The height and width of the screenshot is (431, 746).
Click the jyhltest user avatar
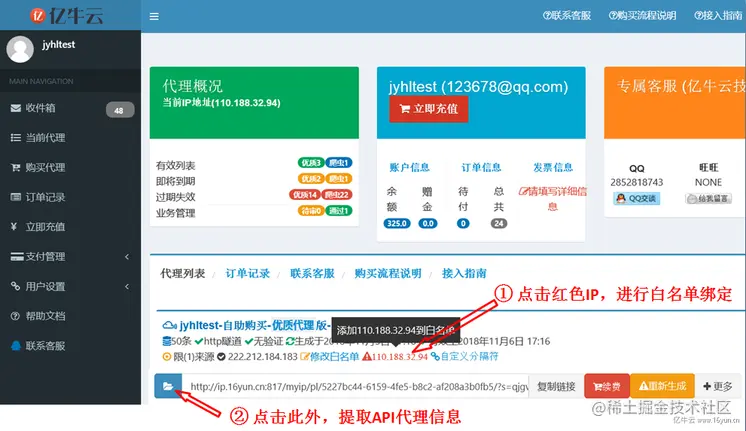click(20, 49)
